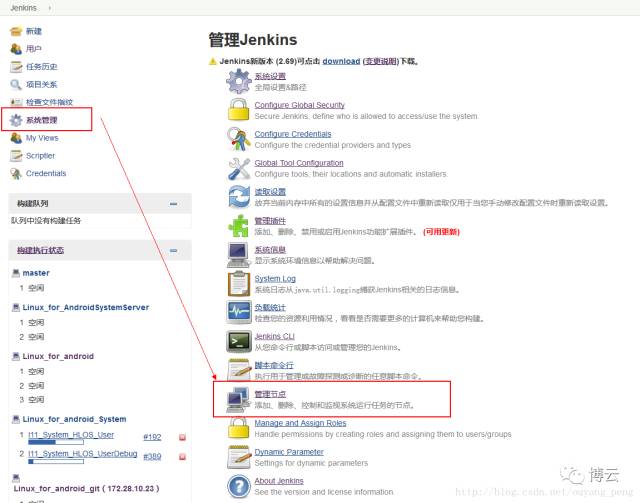Collapse the 构建队列 panel
This screenshot has width=640, height=503.
[173, 204]
